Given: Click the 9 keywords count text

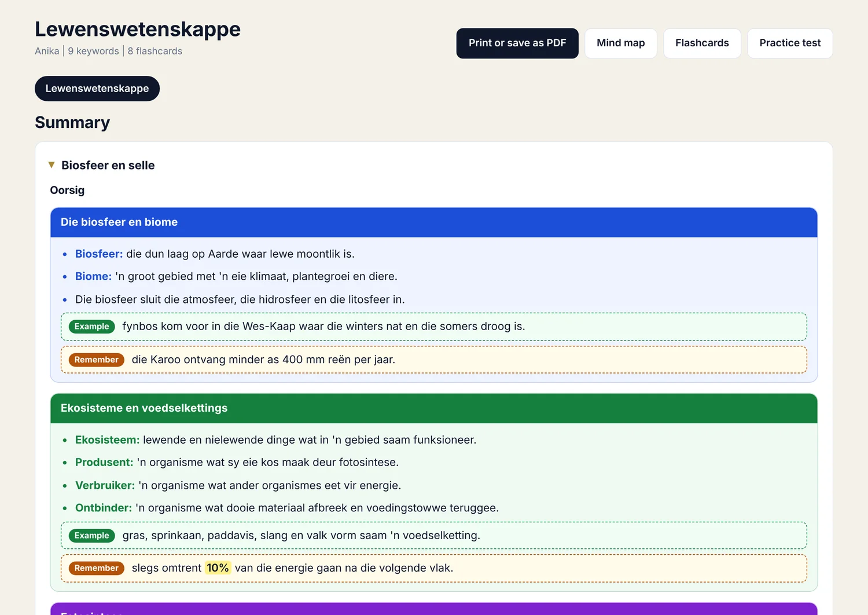Looking at the screenshot, I should [x=93, y=51].
